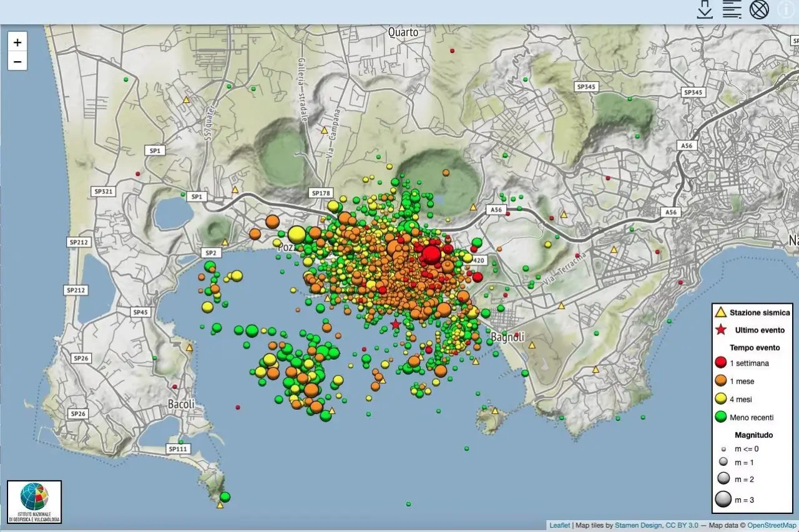Click the orange '1 mese' legend swatch
The image size is (799, 532).
[721, 381]
